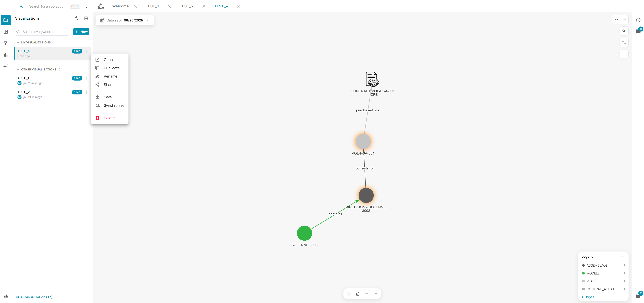Image resolution: width=644 pixels, height=303 pixels.
Task: Click Share... in context menu
Action: pos(110,85)
